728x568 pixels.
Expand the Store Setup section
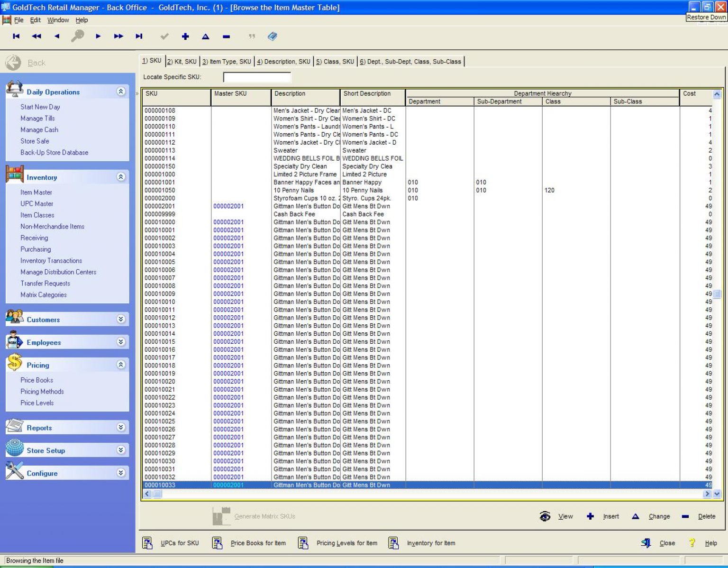point(122,449)
